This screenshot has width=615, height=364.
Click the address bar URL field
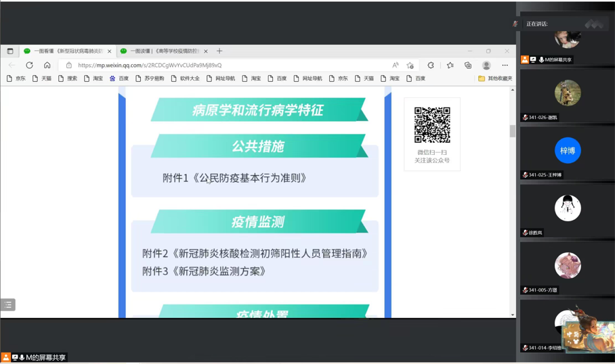[230, 66]
